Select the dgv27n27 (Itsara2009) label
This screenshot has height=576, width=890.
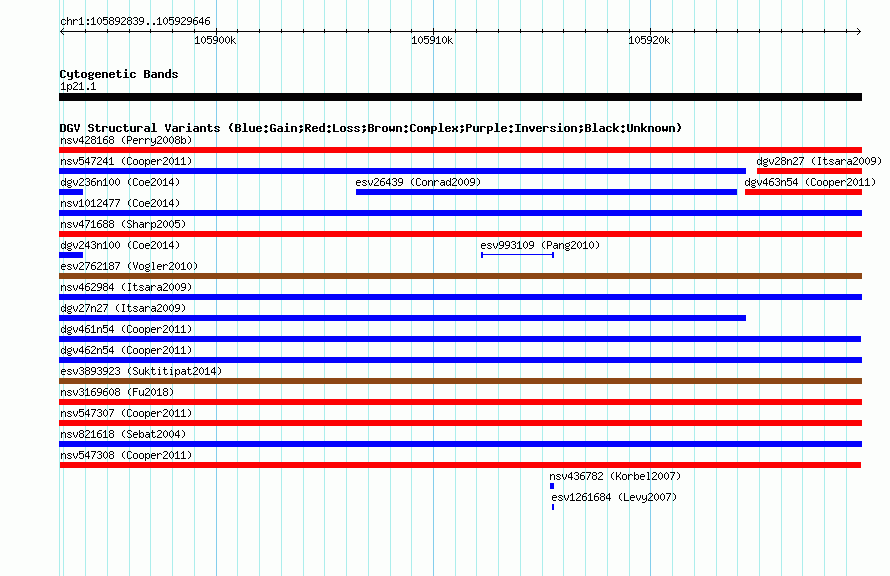point(123,308)
